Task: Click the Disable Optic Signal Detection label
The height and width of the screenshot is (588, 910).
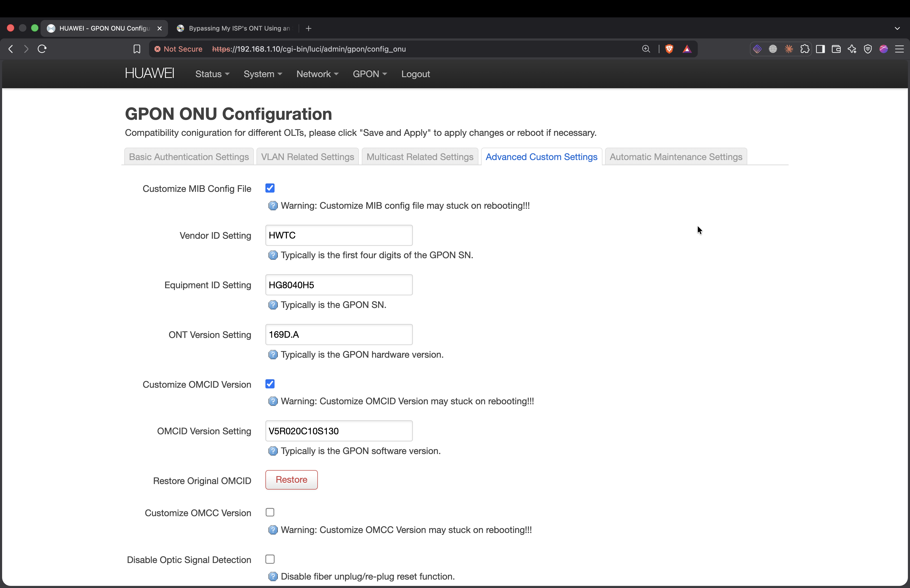Action: coord(189,560)
